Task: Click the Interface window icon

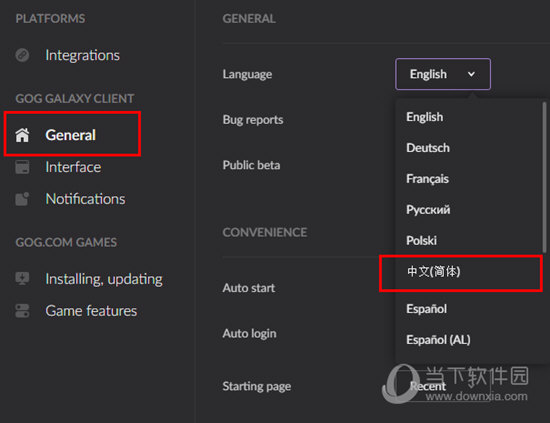Action: [x=22, y=167]
